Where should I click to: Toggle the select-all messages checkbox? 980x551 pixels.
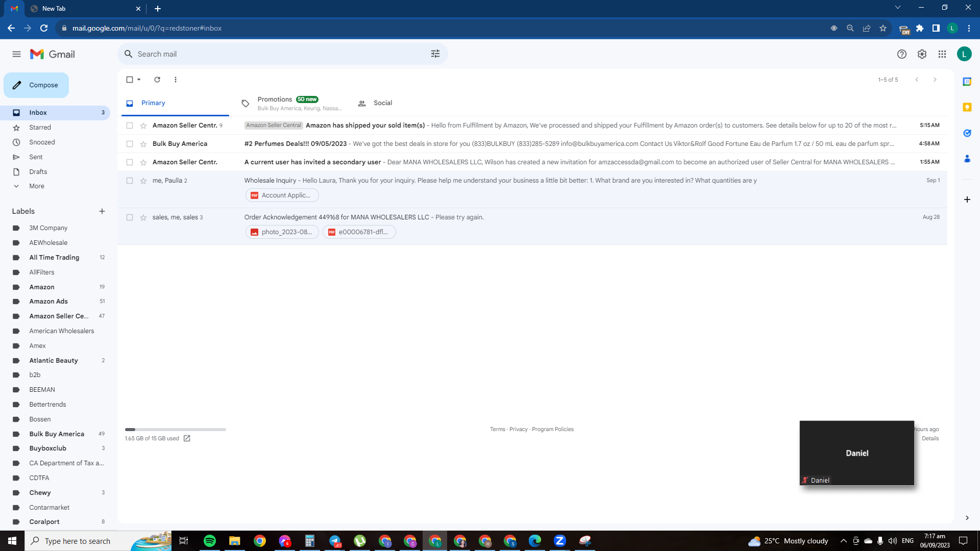point(130,80)
